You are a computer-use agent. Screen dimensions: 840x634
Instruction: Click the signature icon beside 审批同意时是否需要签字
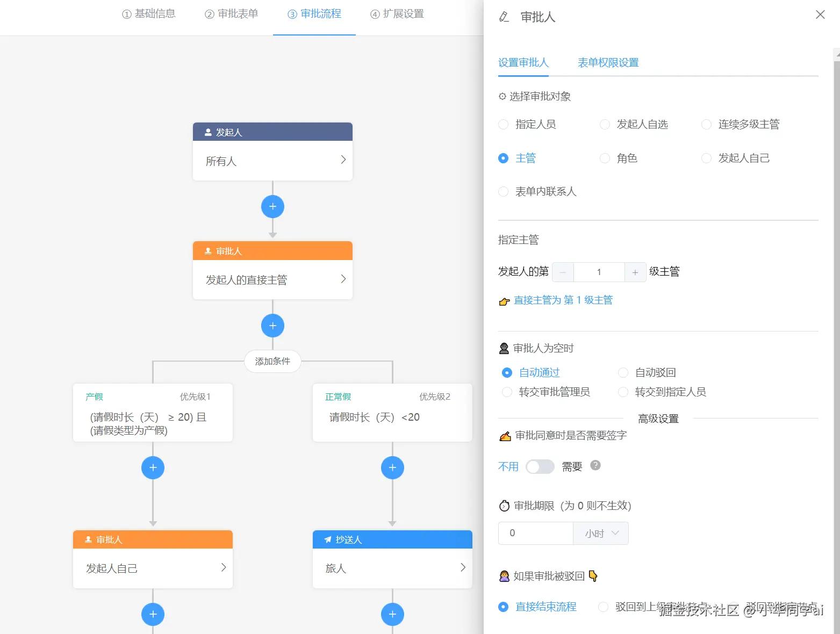point(505,436)
